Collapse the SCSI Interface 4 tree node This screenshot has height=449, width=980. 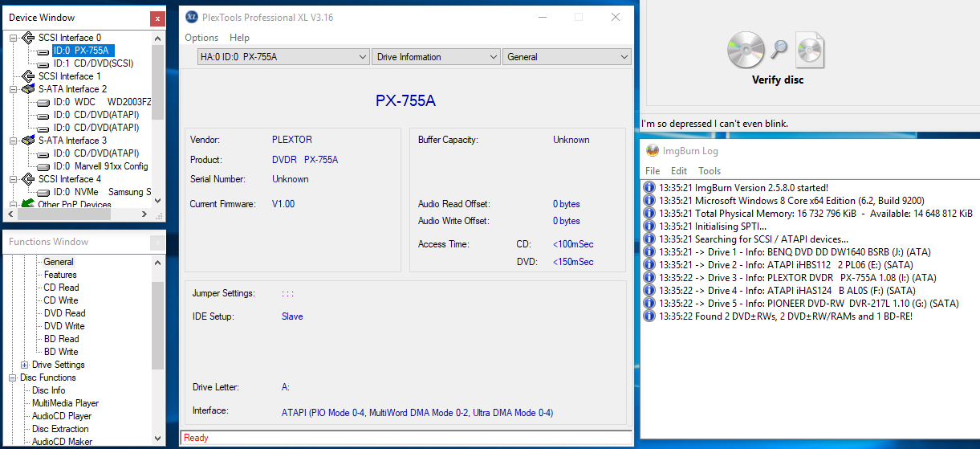pos(13,179)
